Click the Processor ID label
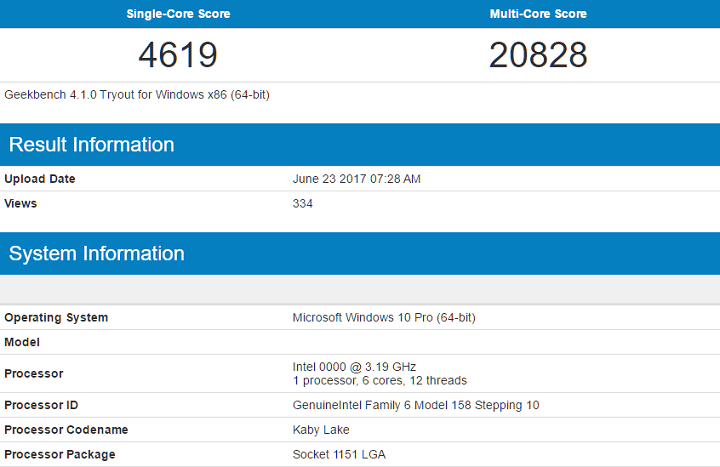 [41, 405]
